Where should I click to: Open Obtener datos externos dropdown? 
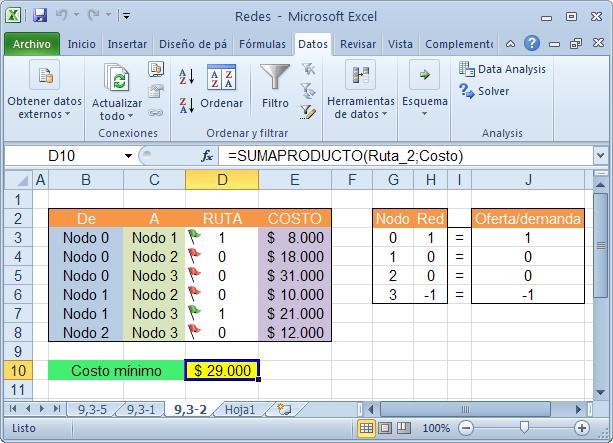tap(45, 90)
